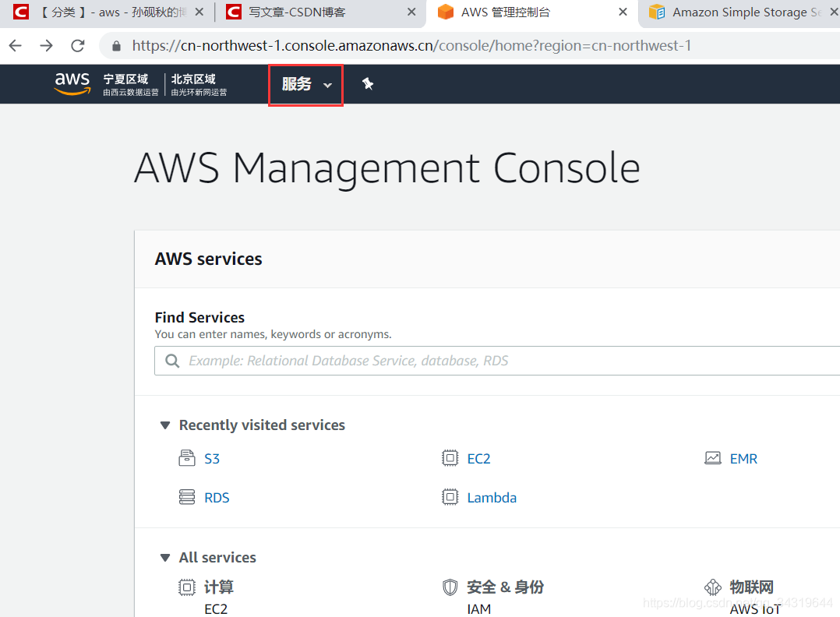The height and width of the screenshot is (617, 840).
Task: Click the AWS logo to go home
Action: tap(72, 83)
